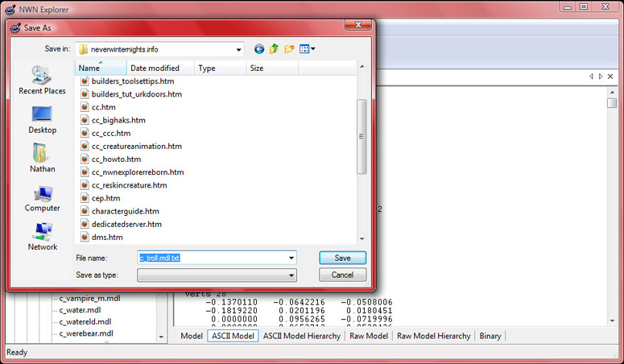
Task: Expand the Save in folder dropdown
Action: tap(239, 49)
